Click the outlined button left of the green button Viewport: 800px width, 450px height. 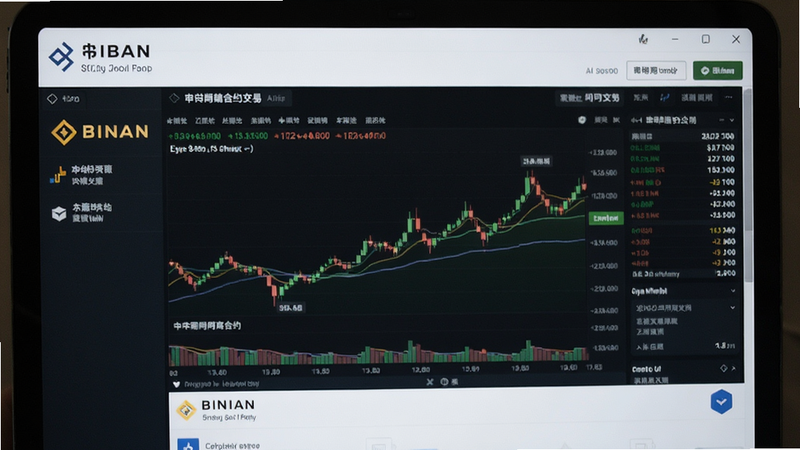pos(656,70)
